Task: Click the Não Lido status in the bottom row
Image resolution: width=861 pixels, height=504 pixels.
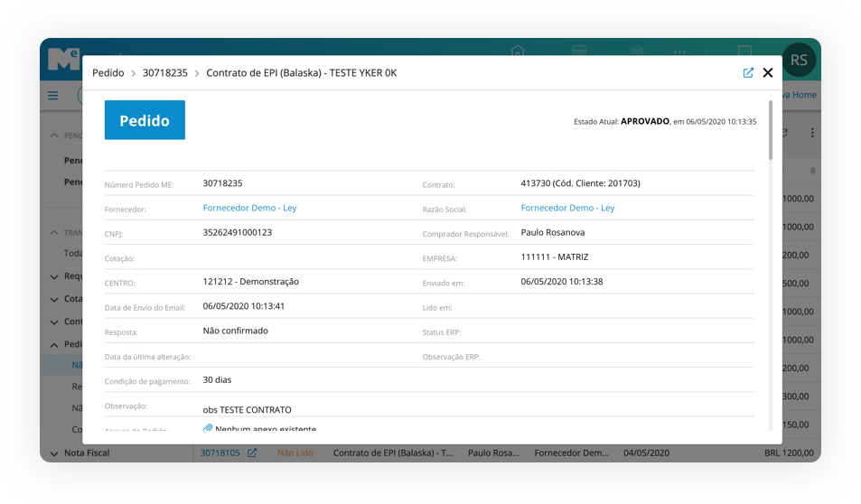Action: (x=295, y=453)
